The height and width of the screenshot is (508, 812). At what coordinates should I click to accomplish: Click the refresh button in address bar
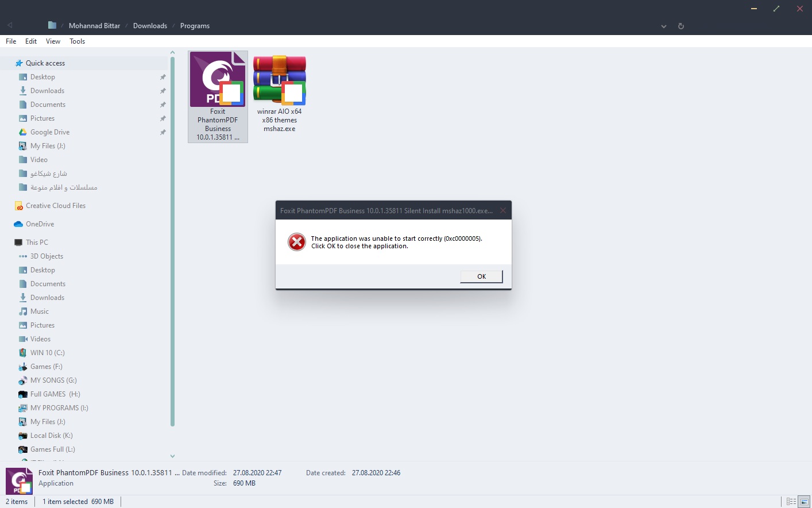coord(681,26)
